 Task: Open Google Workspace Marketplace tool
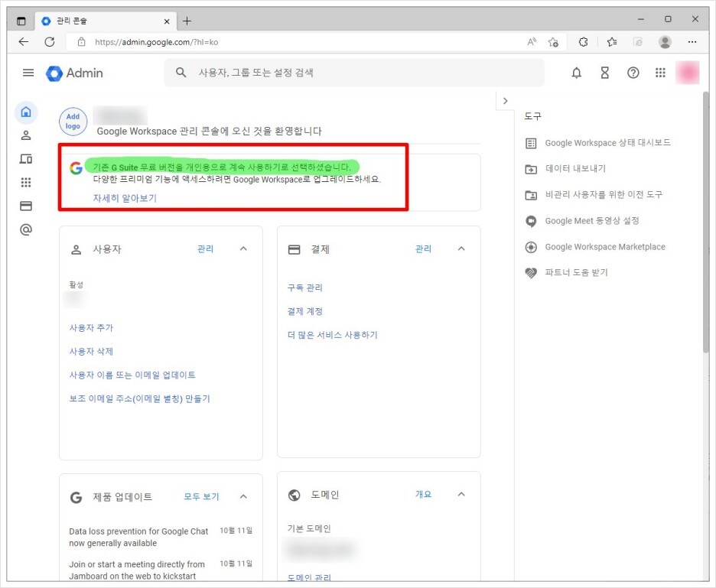(595, 247)
